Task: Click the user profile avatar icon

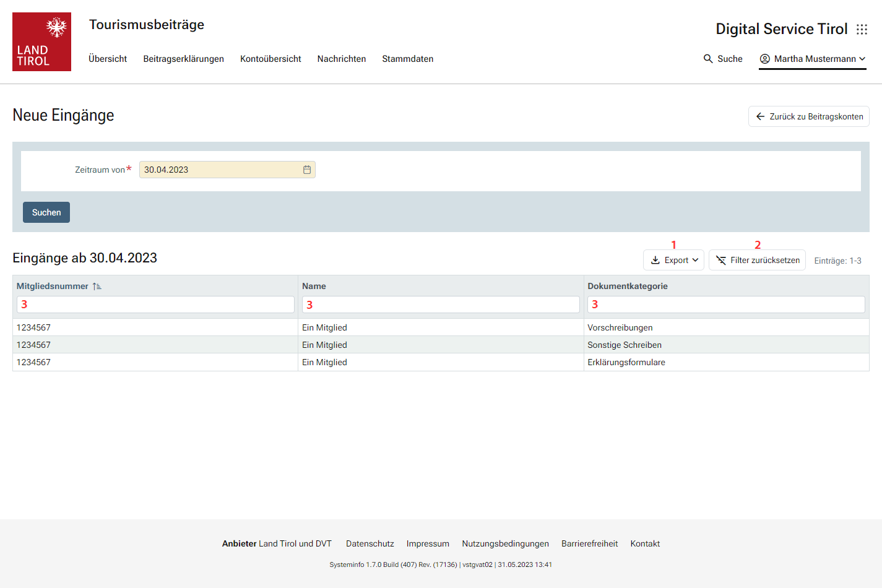Action: tap(765, 59)
